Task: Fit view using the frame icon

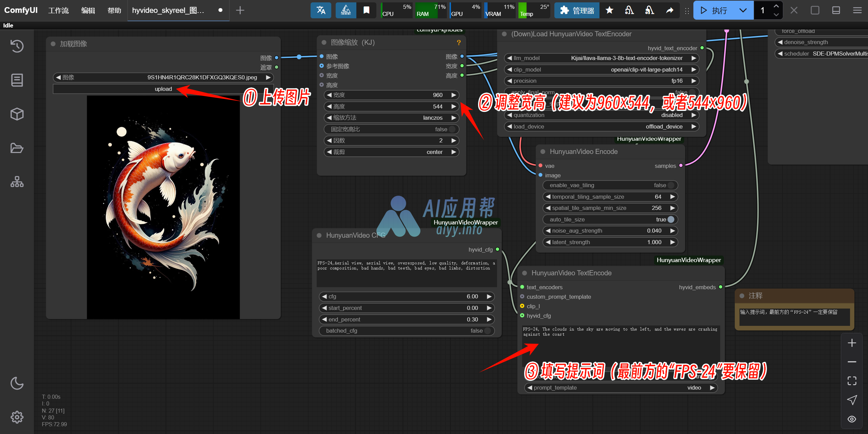Action: 852,381
